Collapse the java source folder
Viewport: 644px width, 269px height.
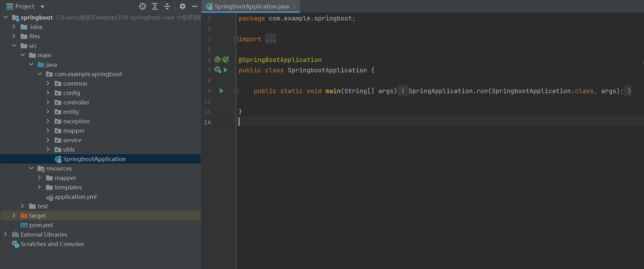point(31,64)
